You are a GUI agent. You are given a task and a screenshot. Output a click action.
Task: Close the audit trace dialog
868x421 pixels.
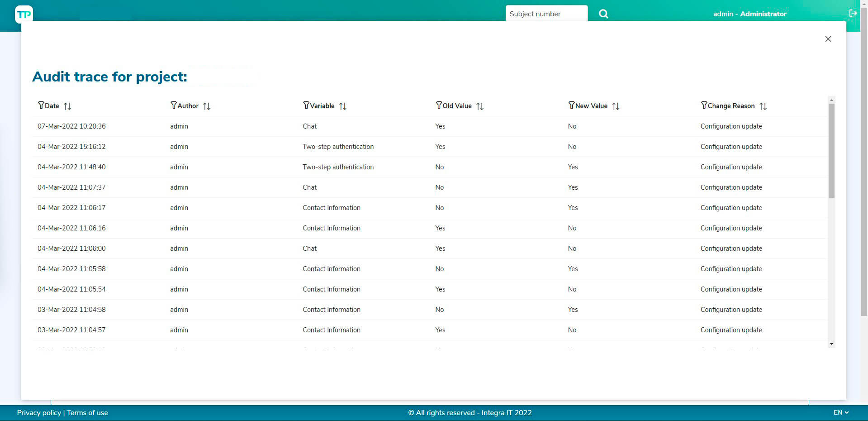point(828,39)
